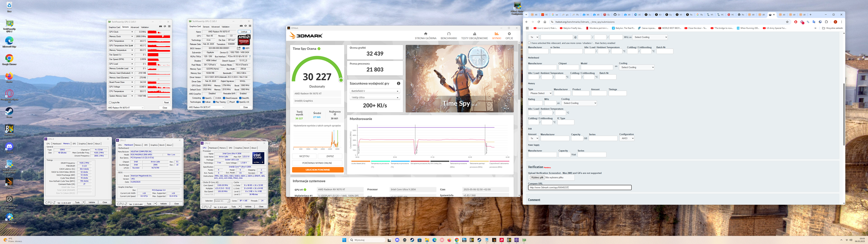This screenshot has width=868, height=244.
Task: Open the 1440p Ultra resolution dropdown
Action: [x=375, y=97]
